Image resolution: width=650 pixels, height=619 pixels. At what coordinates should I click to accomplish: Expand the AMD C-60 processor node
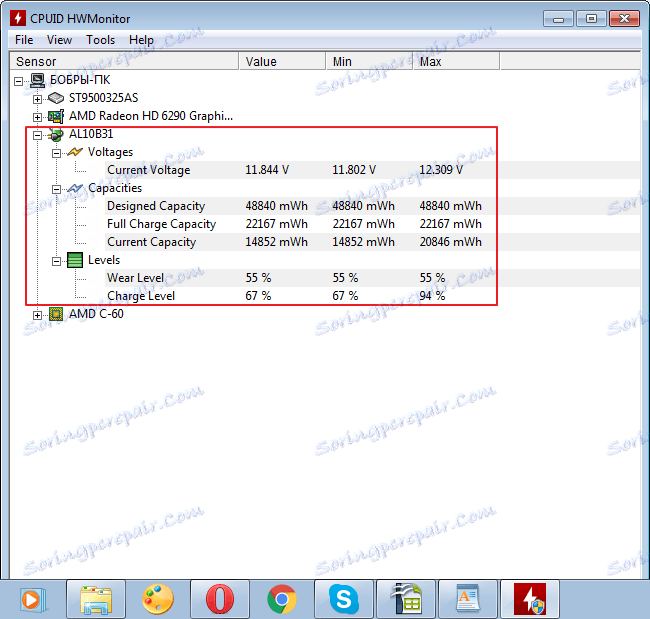pyautogui.click(x=37, y=316)
